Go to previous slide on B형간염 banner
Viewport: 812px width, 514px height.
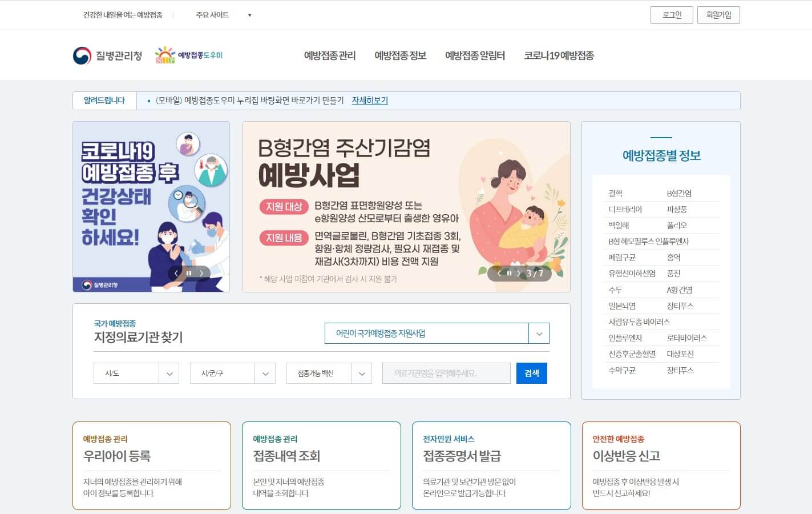click(x=498, y=274)
